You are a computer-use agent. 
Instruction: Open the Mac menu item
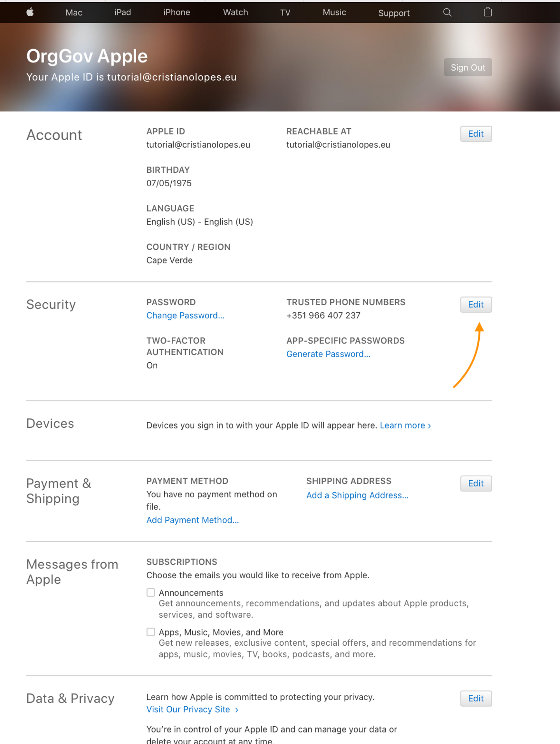pyautogui.click(x=74, y=13)
